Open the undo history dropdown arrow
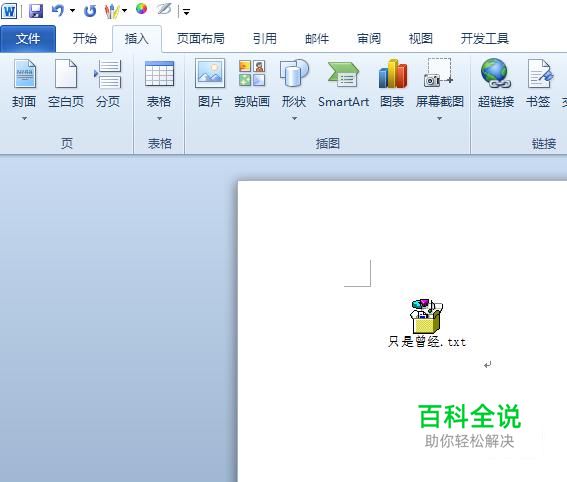567x482 pixels. pos(72,11)
